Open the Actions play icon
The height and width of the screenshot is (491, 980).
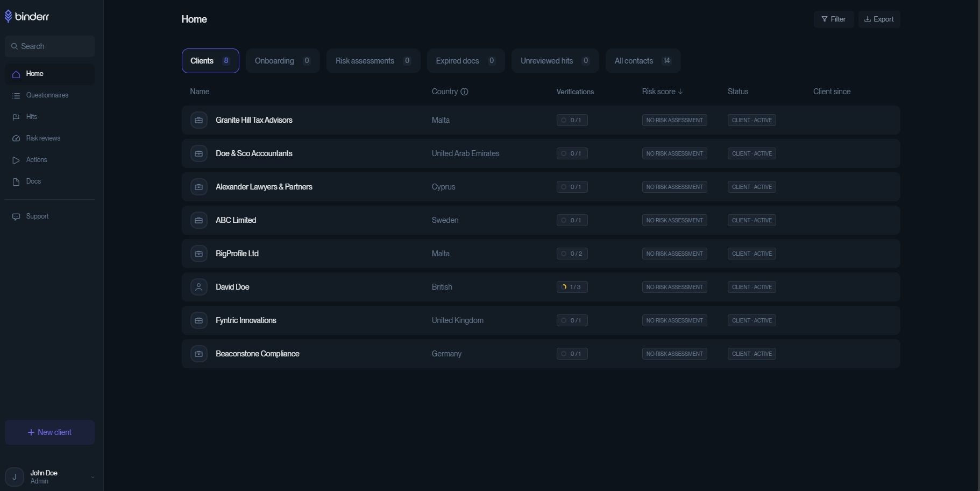[16, 160]
